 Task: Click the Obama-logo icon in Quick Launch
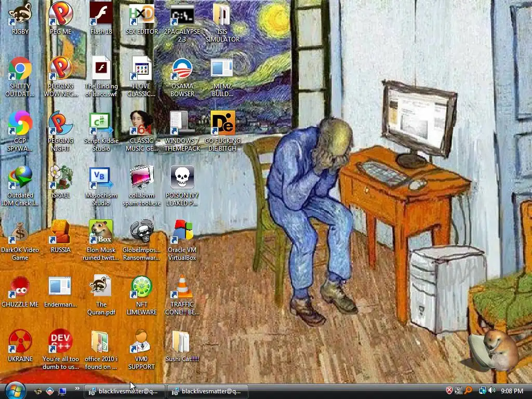(50, 391)
